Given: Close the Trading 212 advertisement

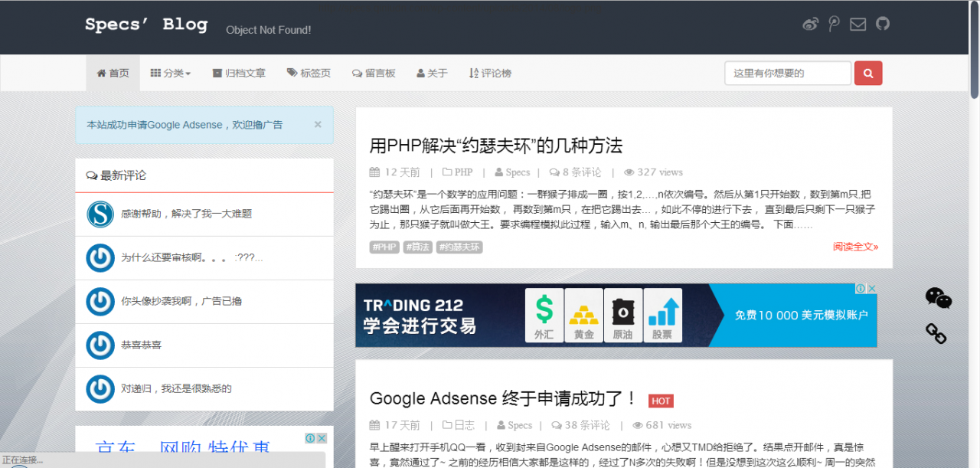Looking at the screenshot, I should click(873, 287).
